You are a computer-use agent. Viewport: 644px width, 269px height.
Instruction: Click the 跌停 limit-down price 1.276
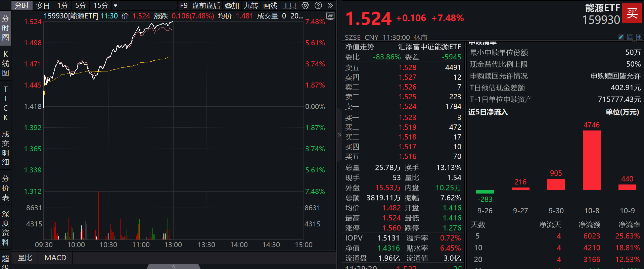pyautogui.click(x=452, y=228)
